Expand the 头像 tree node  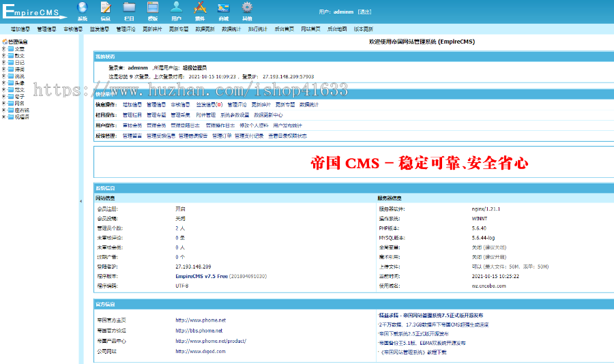click(4, 83)
